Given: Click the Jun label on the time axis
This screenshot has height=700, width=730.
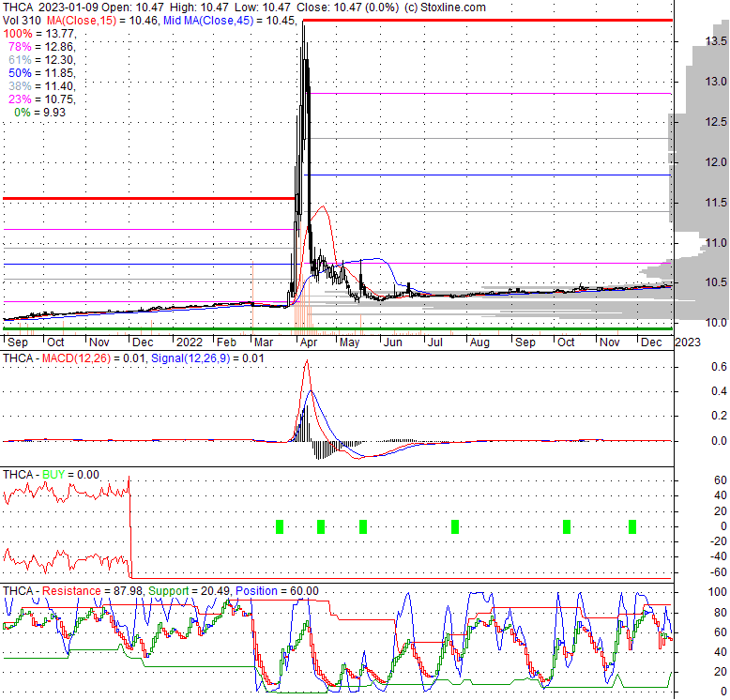Looking at the screenshot, I should coord(393,342).
